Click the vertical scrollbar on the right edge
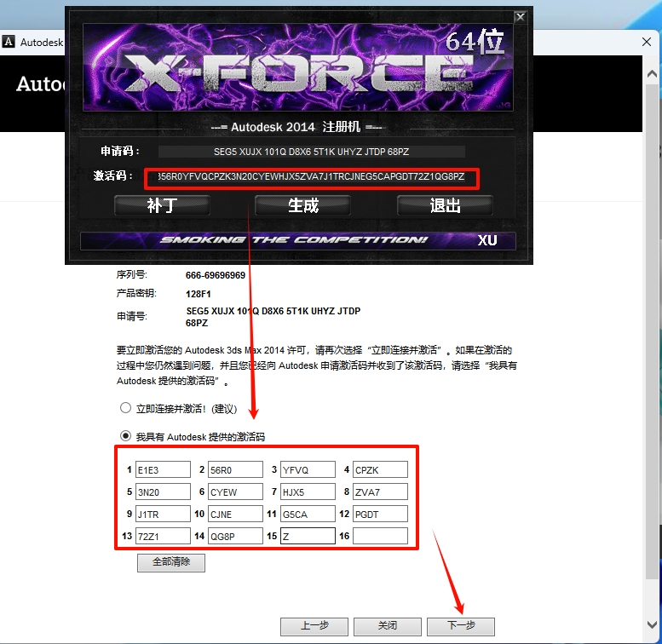This screenshot has width=662, height=644. [652, 341]
